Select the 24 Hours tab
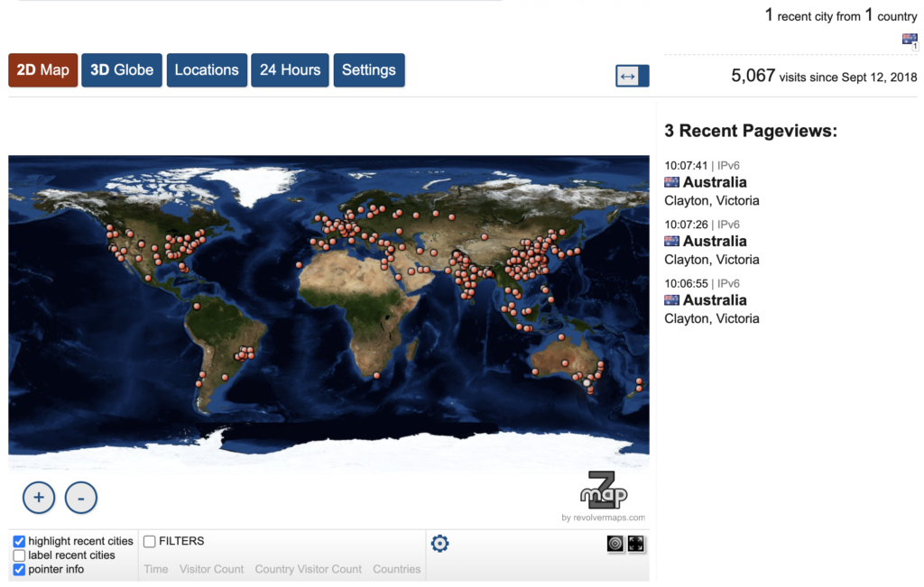The width and height of the screenshot is (924, 587). tap(290, 70)
